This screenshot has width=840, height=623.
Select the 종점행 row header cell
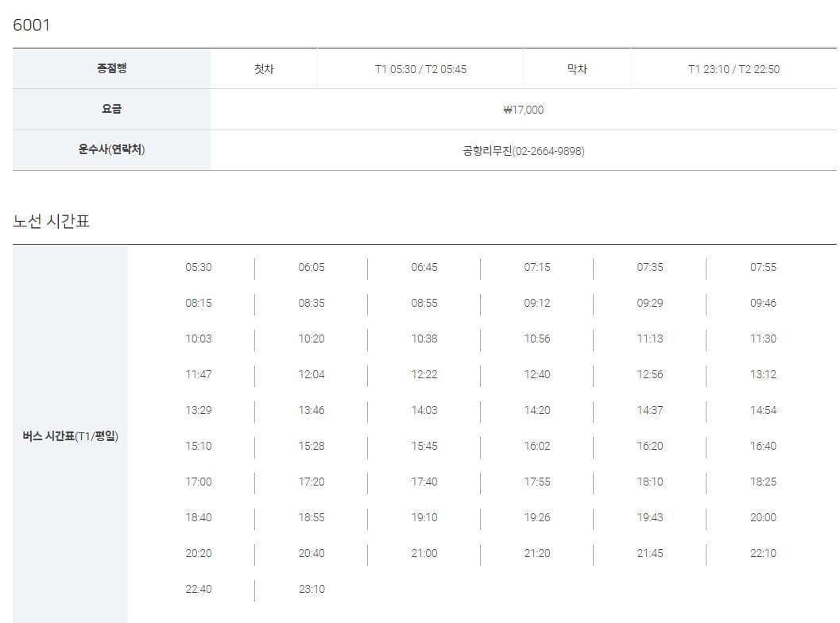110,68
